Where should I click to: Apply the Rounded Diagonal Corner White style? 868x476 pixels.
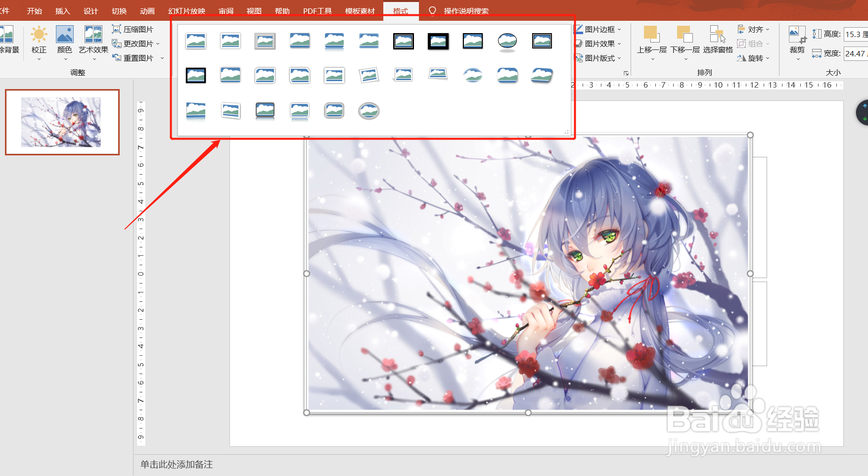tap(265, 76)
